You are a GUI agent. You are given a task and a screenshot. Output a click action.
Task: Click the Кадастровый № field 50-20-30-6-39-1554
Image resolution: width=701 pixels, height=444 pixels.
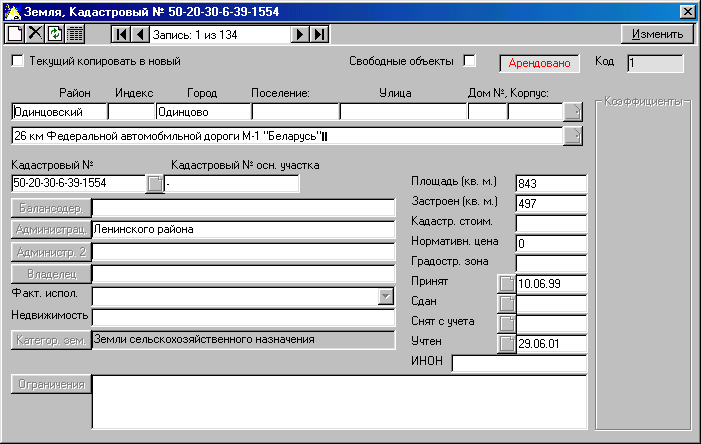(79, 183)
